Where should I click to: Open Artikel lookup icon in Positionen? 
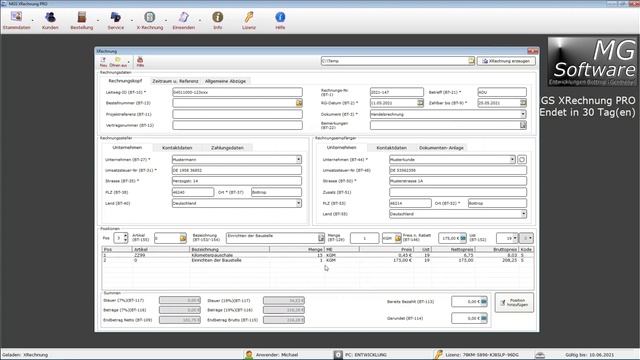tap(183, 238)
